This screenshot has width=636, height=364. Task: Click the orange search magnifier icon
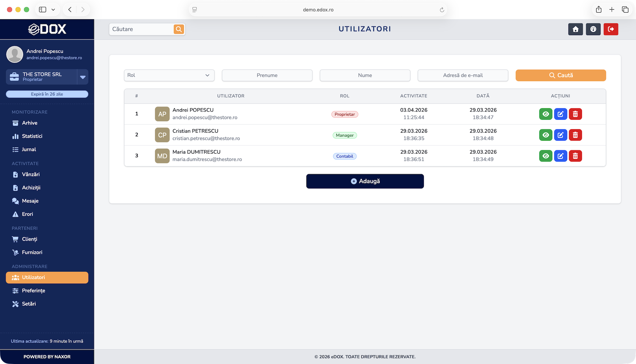coord(179,29)
